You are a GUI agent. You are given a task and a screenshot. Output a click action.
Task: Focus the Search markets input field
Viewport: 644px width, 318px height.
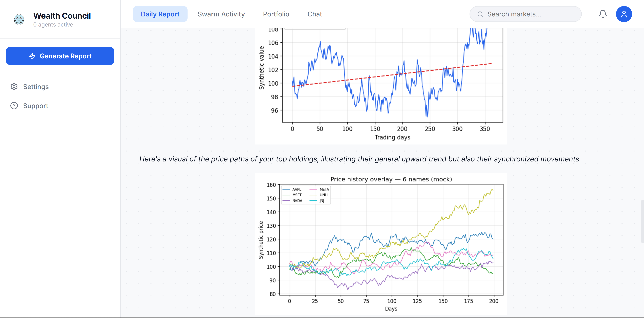tap(530, 14)
